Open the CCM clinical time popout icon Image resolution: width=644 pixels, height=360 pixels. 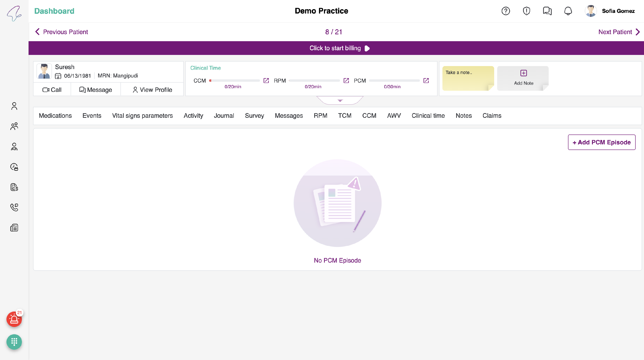coord(266,80)
